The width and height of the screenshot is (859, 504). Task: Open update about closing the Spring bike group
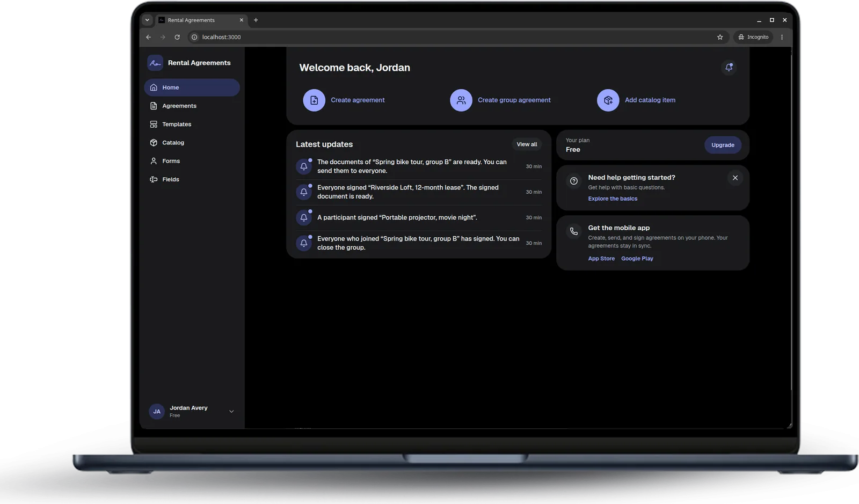(x=419, y=243)
